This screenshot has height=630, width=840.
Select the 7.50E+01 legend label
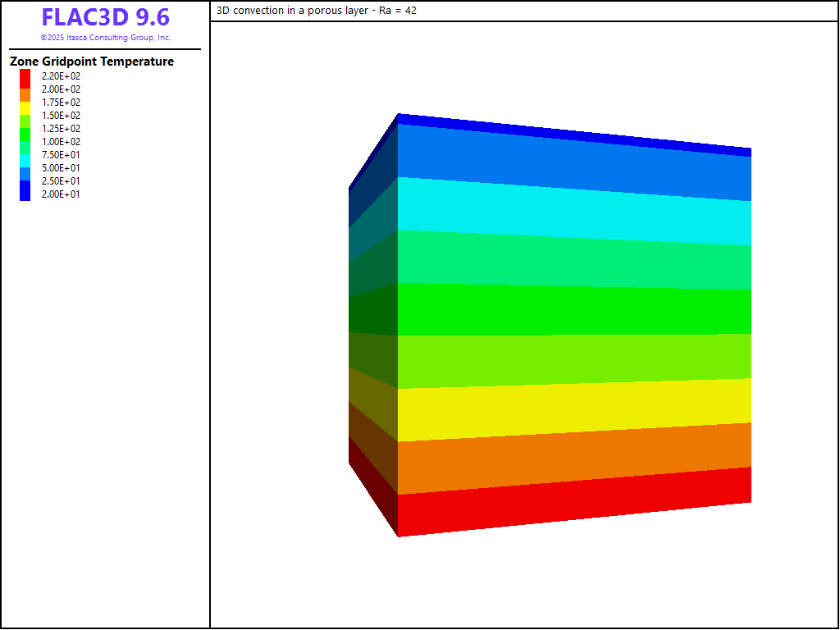(62, 155)
